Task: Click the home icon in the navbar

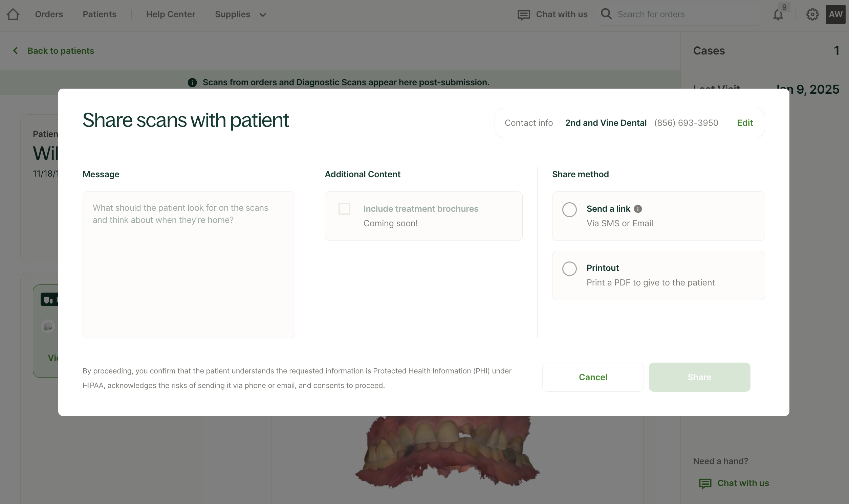Action: point(13,14)
